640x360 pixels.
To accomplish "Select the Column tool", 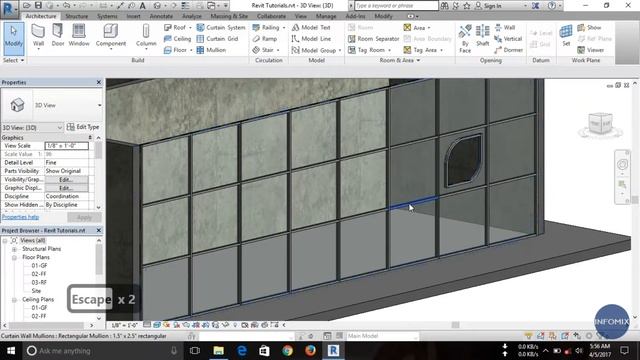I will (146, 36).
